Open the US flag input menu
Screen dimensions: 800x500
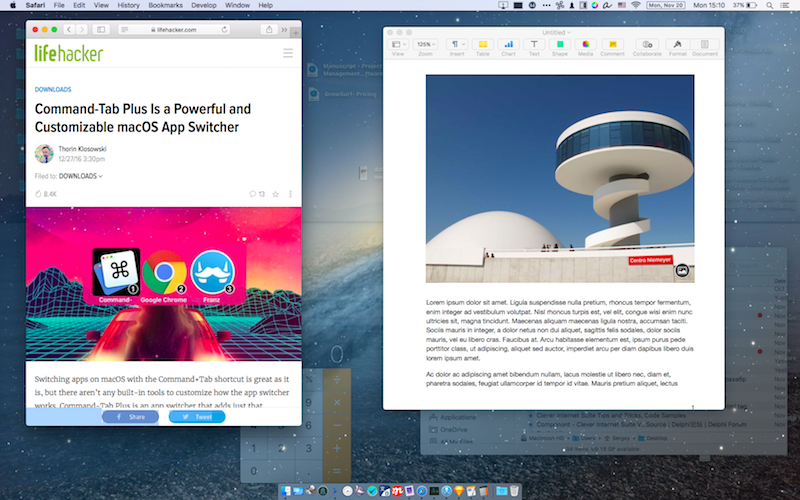pyautogui.click(x=622, y=5)
